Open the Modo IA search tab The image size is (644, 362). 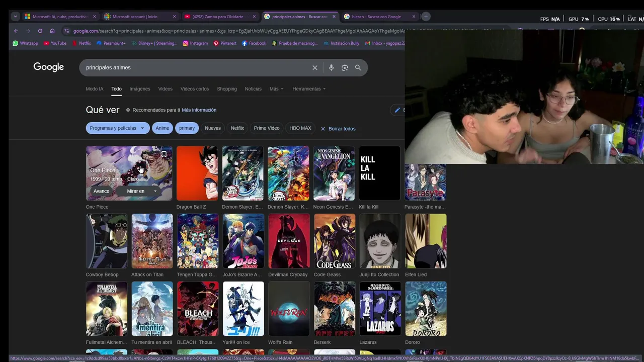coord(95,89)
